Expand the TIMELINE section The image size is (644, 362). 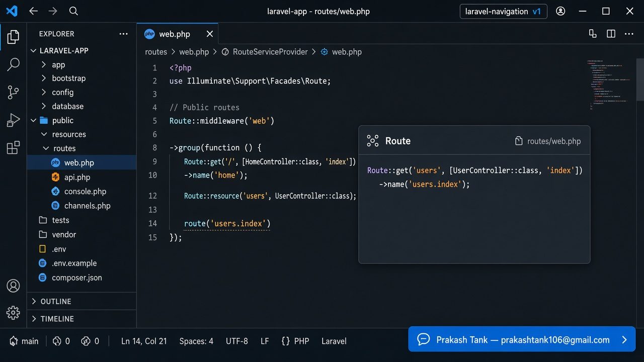click(x=82, y=319)
